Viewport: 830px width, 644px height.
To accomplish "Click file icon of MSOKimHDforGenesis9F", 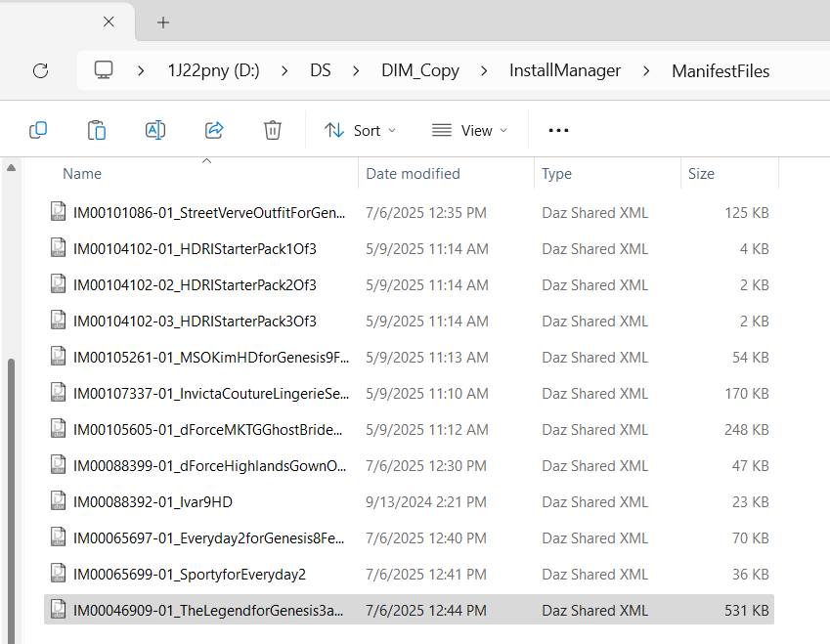I will click(x=59, y=356).
